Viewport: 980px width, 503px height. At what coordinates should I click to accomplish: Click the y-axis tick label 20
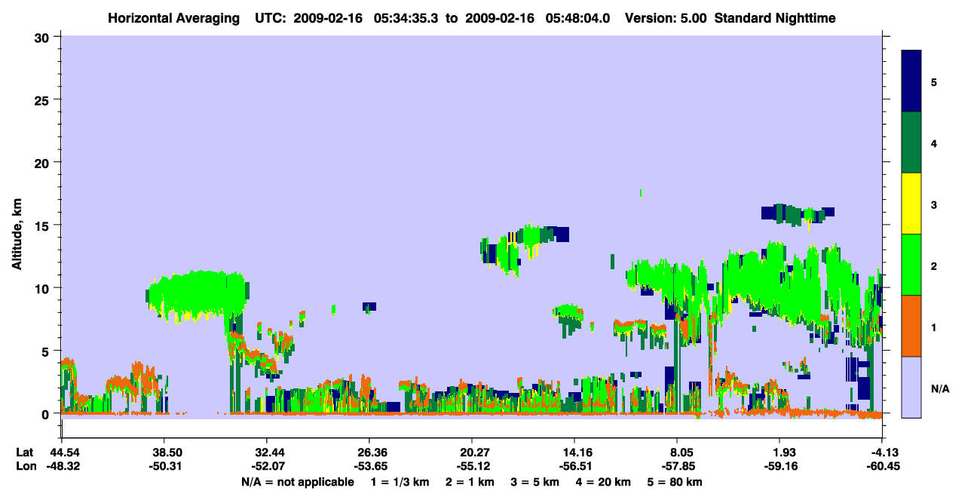pos(44,162)
